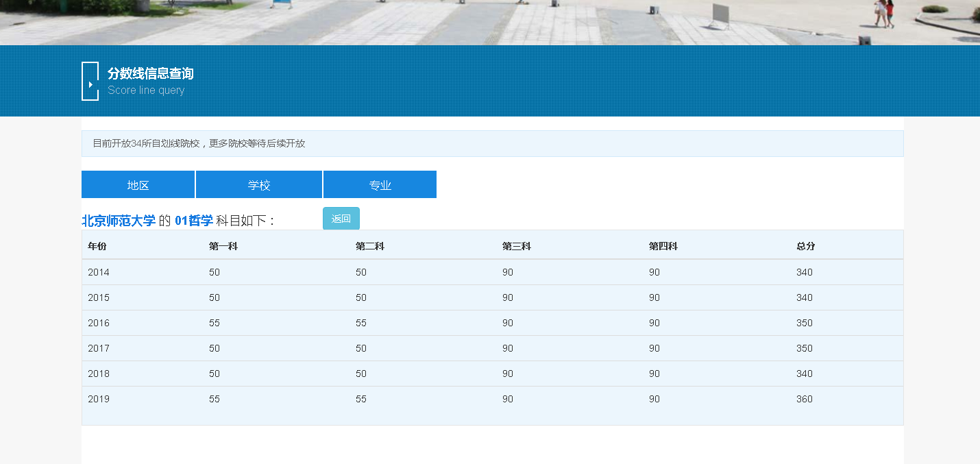Click the 北京师范大学 link
The width and height of the screenshot is (980, 464).
[119, 221]
